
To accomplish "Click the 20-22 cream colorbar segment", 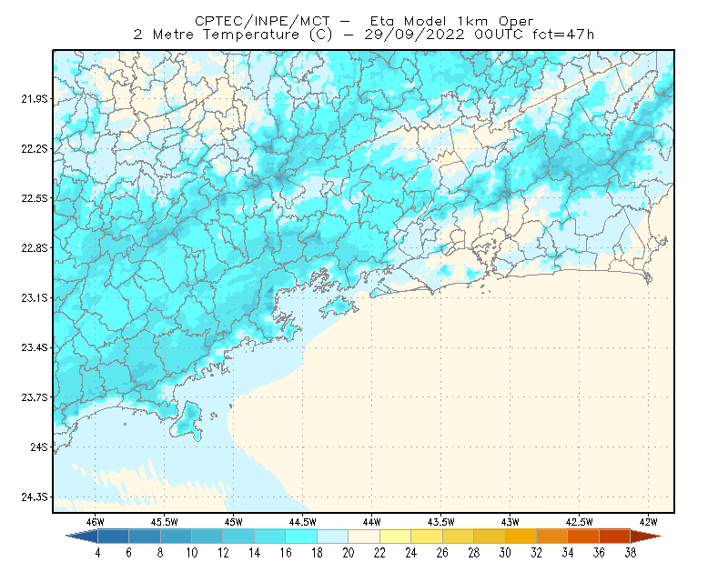I will (x=364, y=536).
